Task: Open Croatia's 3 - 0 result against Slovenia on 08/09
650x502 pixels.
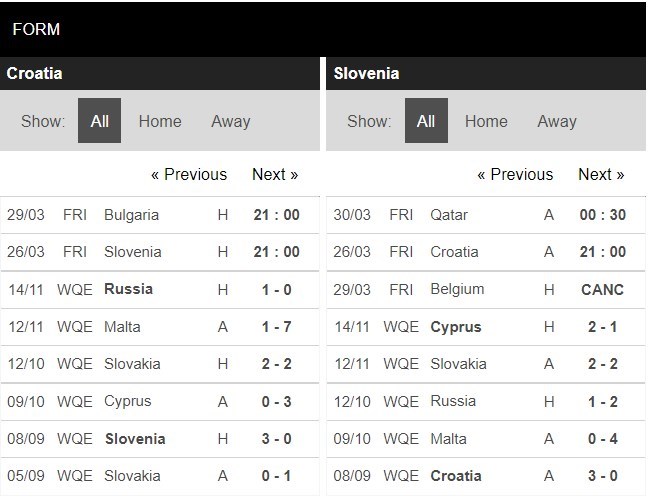Action: pos(160,439)
